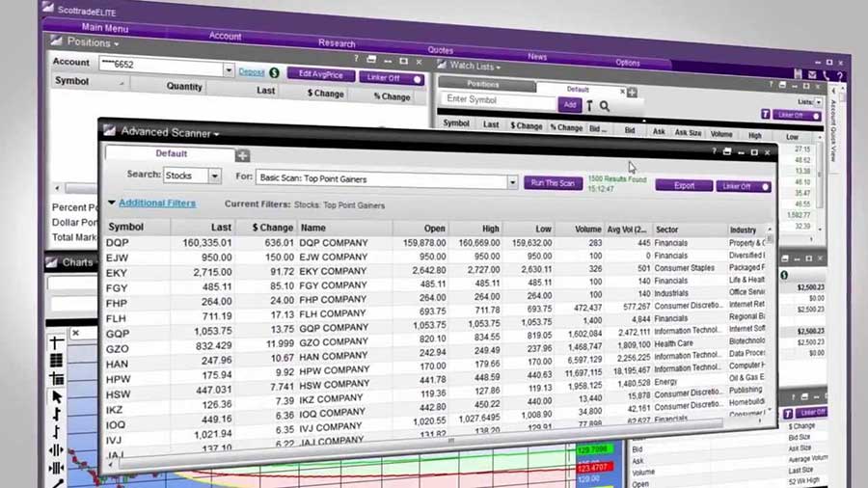Expand the Advanced Scanner title menu

pos(216,134)
